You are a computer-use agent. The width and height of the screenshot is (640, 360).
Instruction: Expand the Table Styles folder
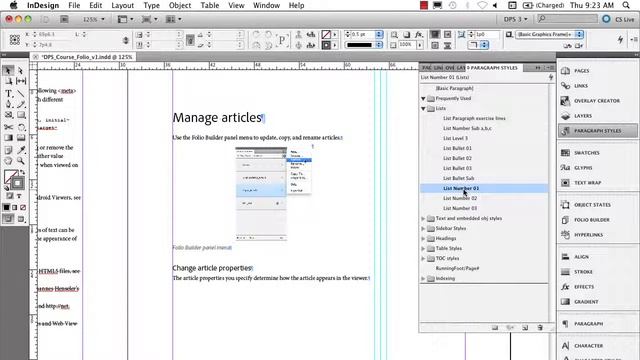pos(423,249)
